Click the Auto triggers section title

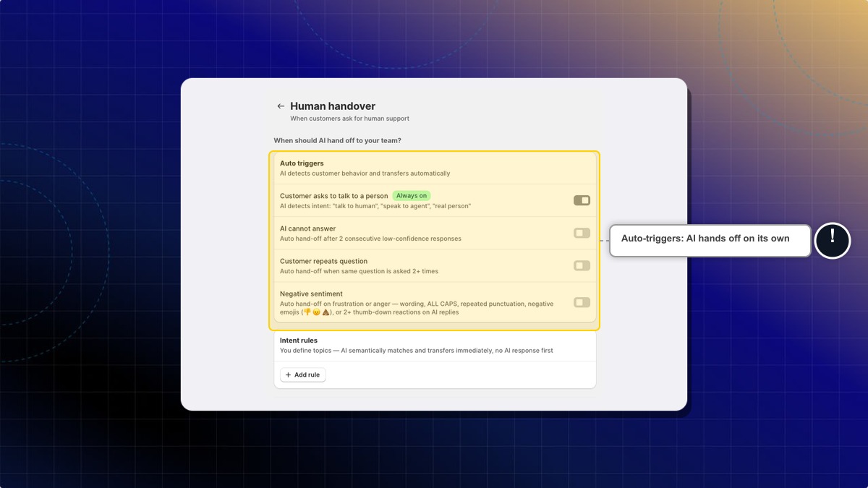tap(302, 163)
